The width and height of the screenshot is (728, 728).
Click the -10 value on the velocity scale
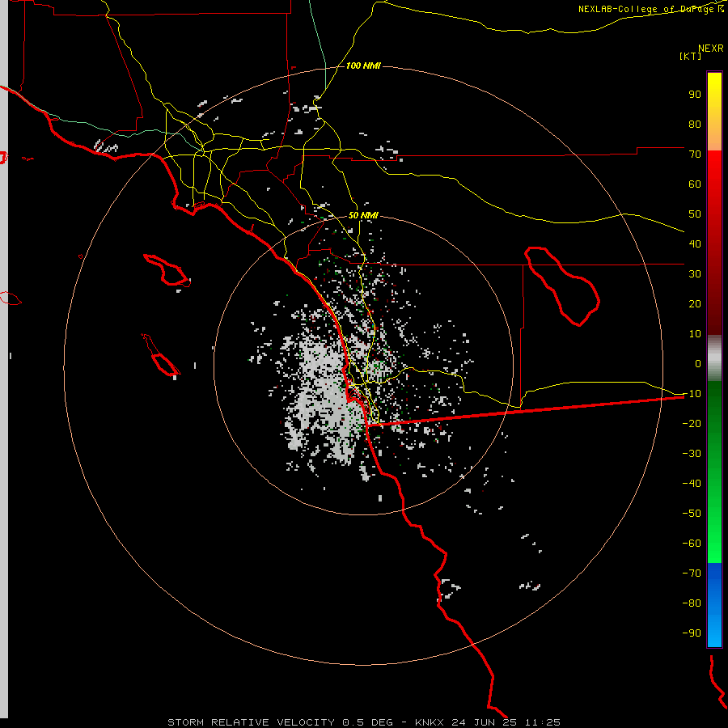click(x=692, y=394)
